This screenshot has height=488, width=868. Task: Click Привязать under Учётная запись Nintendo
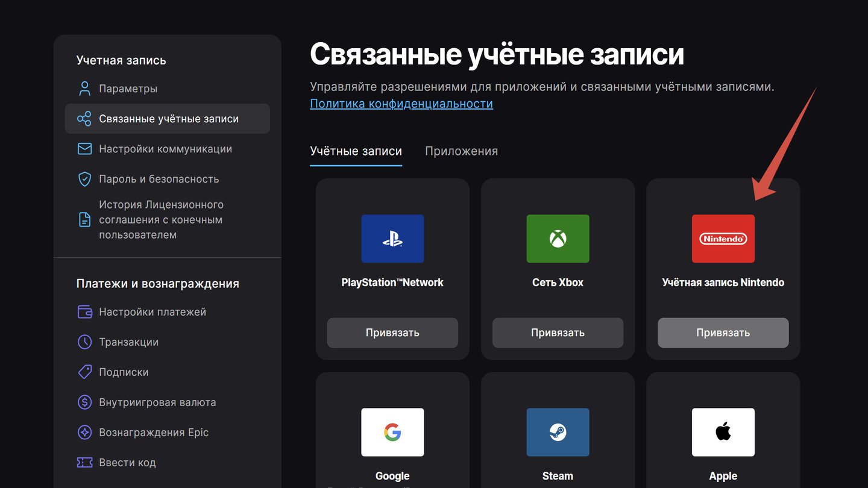click(723, 333)
